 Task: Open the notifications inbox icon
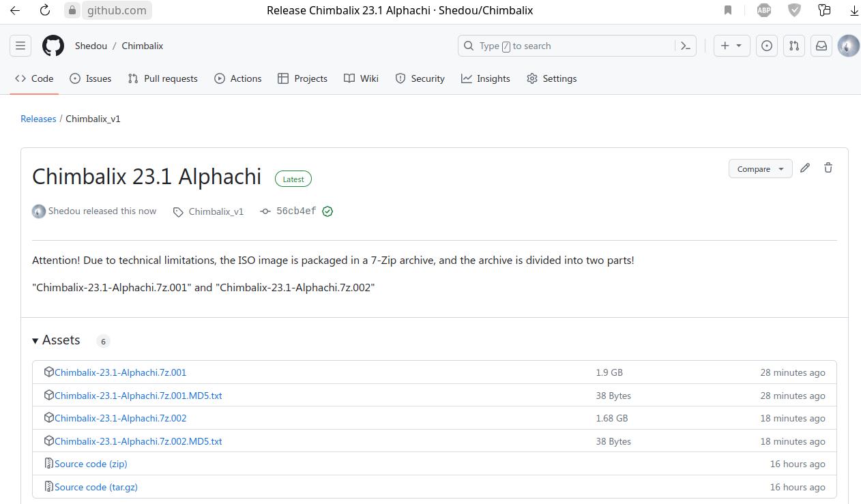click(821, 46)
